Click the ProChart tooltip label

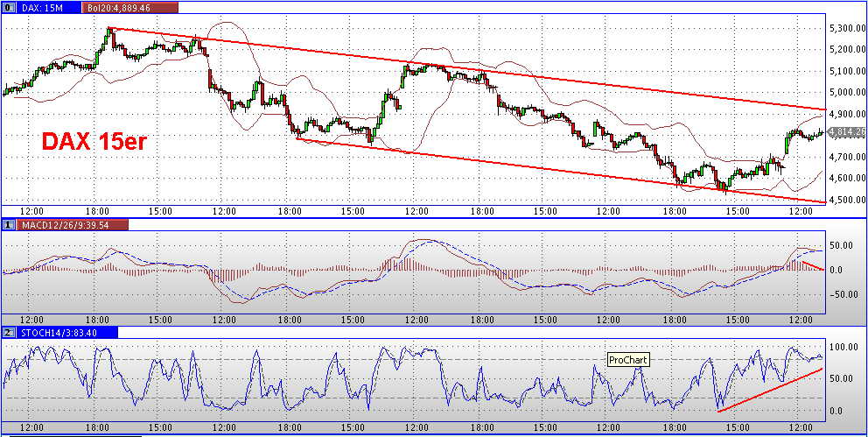(627, 360)
